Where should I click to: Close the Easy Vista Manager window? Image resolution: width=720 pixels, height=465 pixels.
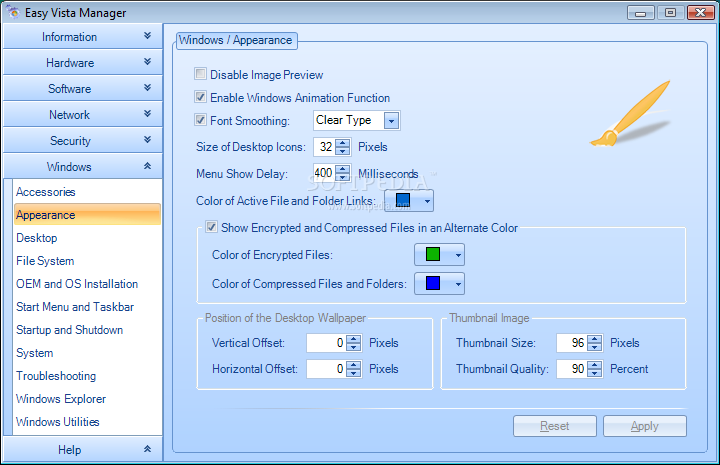pos(701,13)
